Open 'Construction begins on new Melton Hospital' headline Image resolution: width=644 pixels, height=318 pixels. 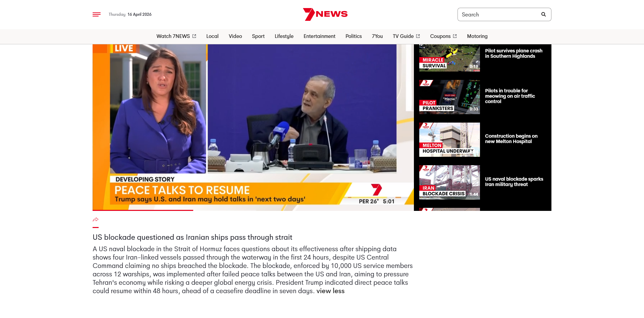511,139
